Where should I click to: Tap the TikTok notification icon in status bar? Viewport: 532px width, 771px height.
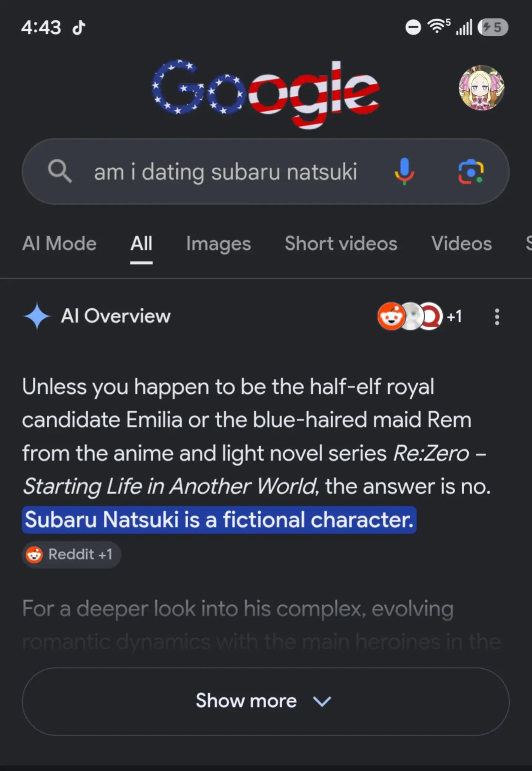point(79,27)
